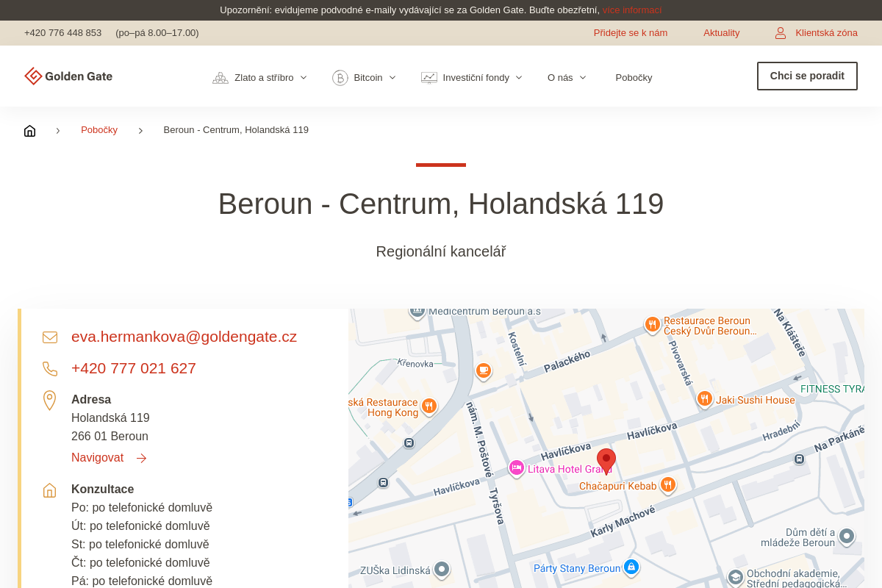Screen dimensions: 882x588
Task: Click the ZUŠka Lidinská map marker
Action: point(441,569)
